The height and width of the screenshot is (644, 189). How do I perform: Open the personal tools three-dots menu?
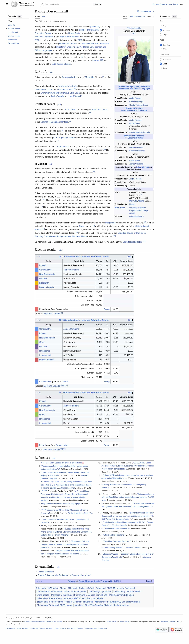pos(181,4)
